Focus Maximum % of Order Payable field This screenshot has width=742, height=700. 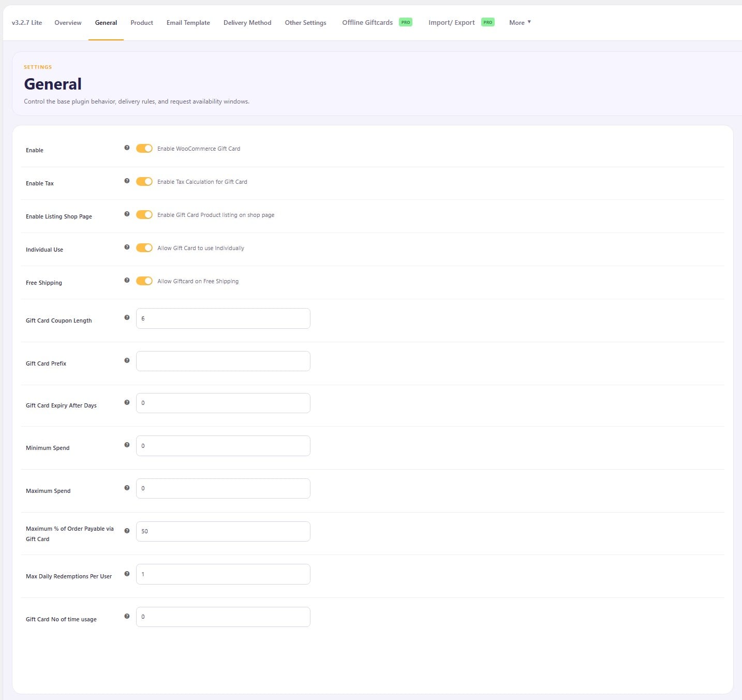click(223, 532)
